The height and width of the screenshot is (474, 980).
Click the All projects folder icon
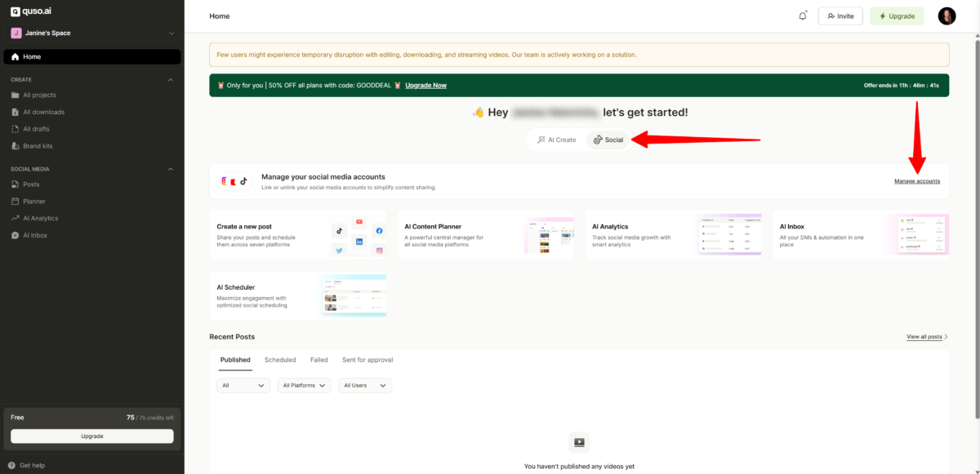pos(15,95)
